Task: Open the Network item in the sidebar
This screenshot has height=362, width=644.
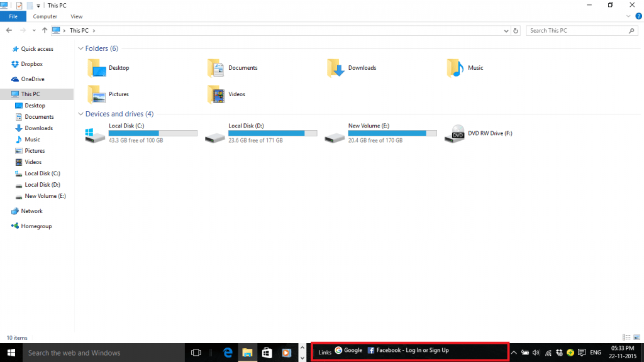Action: point(30,211)
